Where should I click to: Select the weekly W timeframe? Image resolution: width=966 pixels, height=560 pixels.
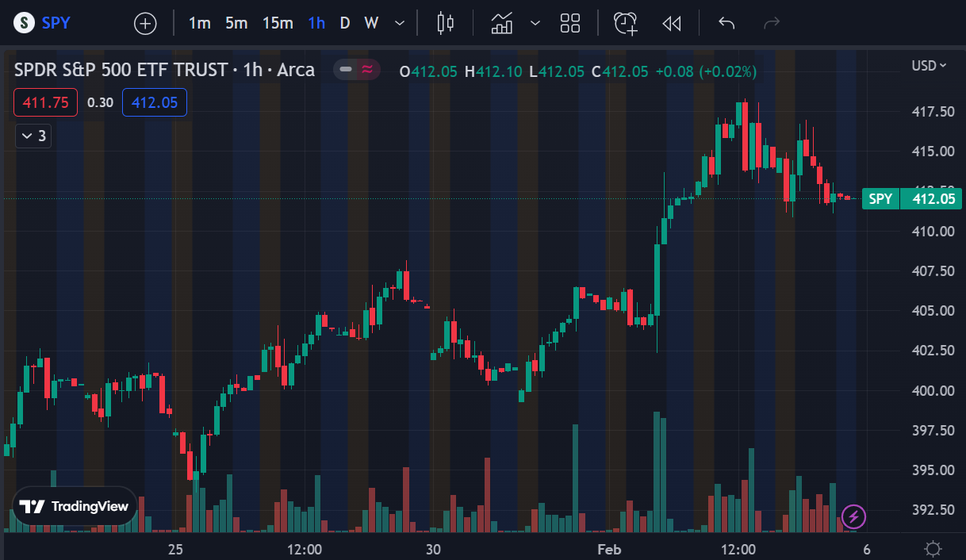(x=371, y=23)
